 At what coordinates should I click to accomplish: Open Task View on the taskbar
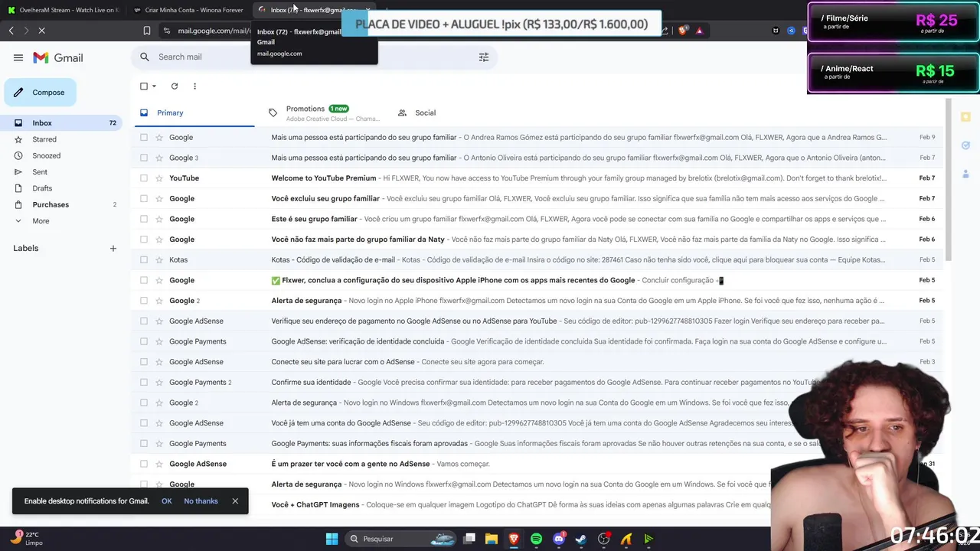469,539
